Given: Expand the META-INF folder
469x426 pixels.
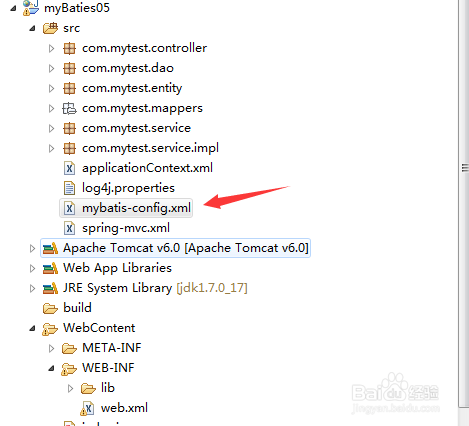Looking at the screenshot, I should pos(51,349).
